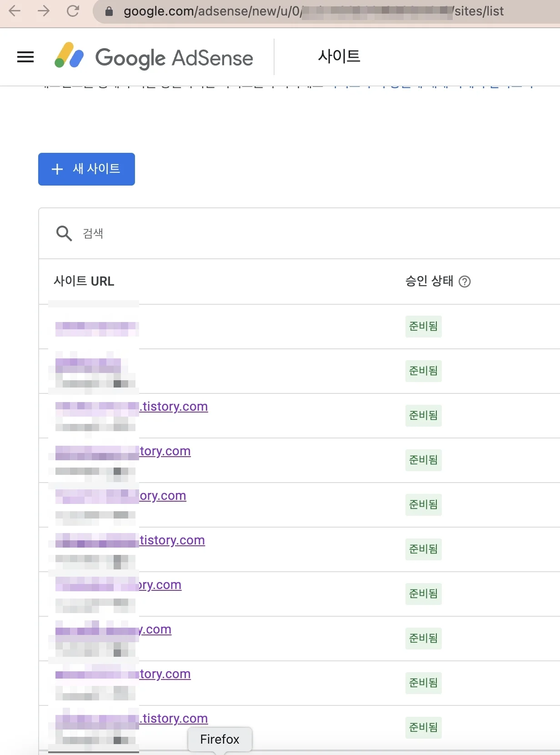
Task: Open the first tistory.com site link
Action: pos(173,406)
